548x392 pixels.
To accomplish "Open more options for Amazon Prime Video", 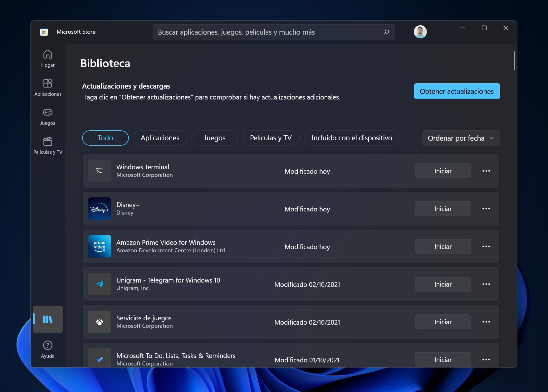I will tap(486, 246).
